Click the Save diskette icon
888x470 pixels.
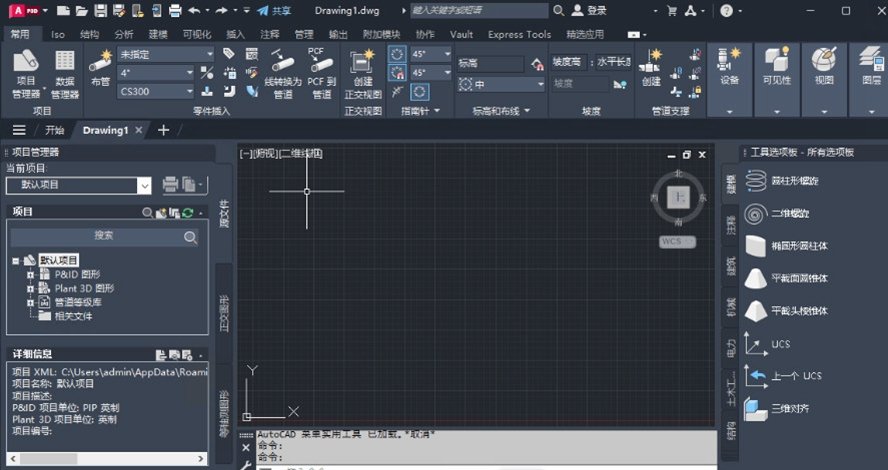[100, 10]
